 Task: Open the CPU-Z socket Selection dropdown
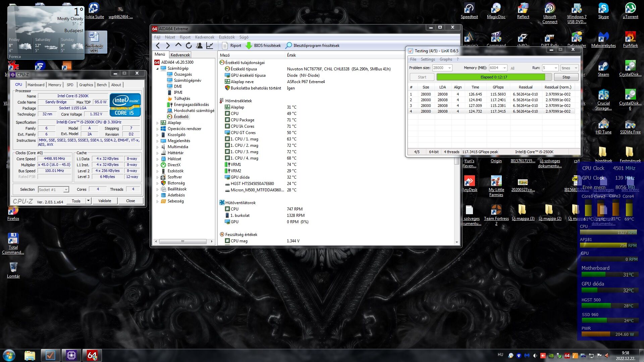point(66,190)
